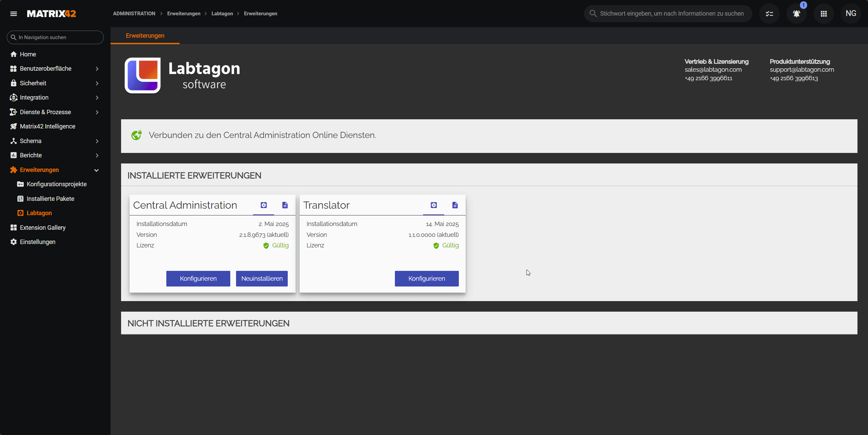This screenshot has width=868, height=435.
Task: Click Installationsdatum 14. Mai 2025 value
Action: click(442, 224)
